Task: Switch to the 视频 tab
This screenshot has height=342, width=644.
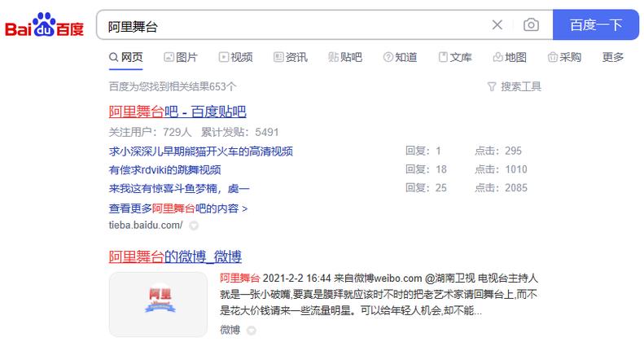Action: coord(236,57)
